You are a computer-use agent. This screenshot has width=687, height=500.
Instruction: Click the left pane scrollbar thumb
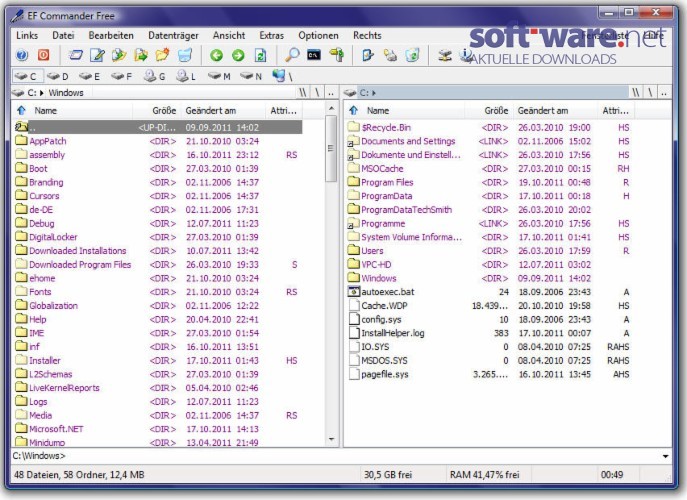[x=331, y=148]
